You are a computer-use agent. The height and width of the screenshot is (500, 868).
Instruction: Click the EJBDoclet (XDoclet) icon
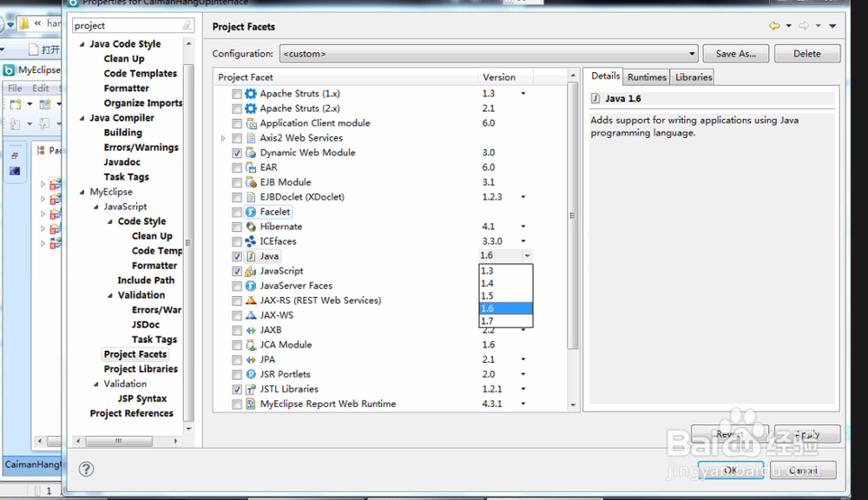251,197
